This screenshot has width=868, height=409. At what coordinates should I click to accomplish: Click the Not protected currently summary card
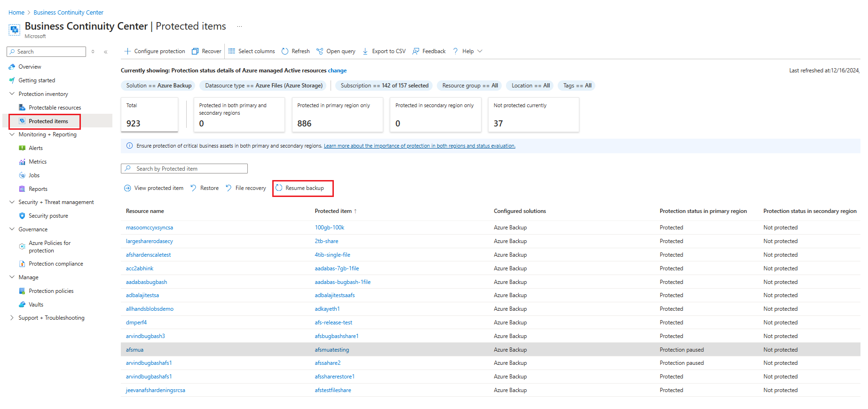pos(533,115)
